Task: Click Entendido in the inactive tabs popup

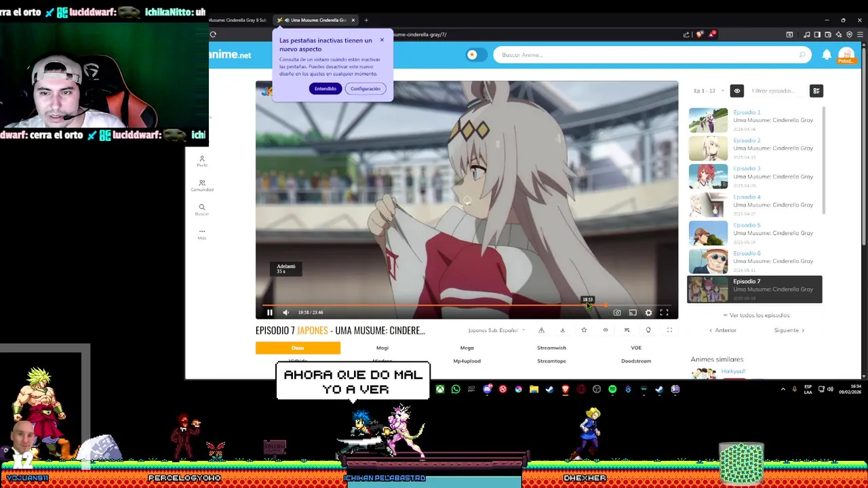Action: [325, 89]
